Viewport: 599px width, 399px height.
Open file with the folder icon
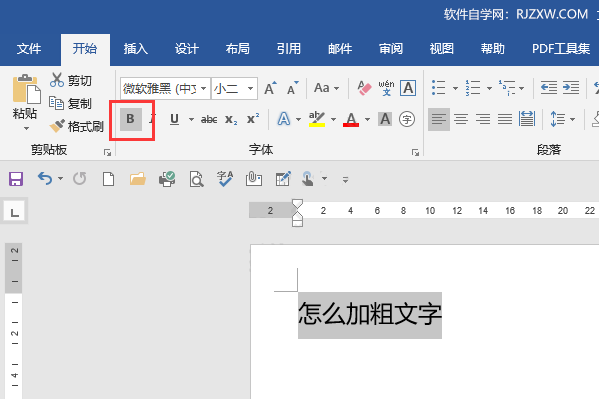coord(138,178)
